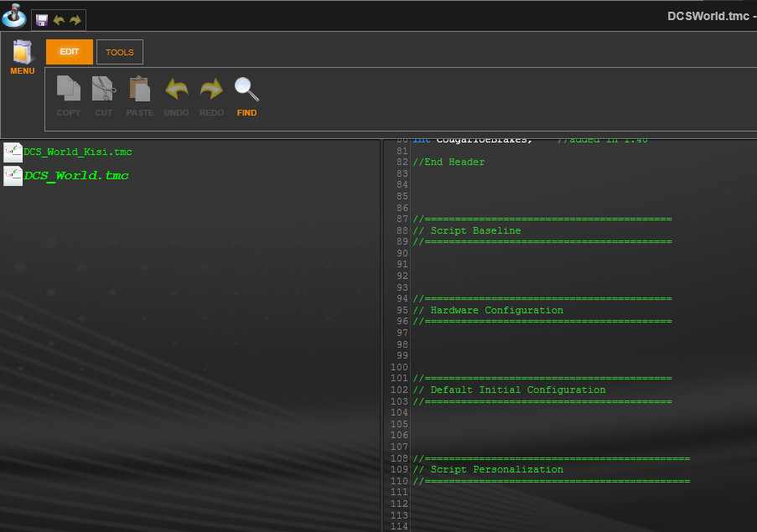Click line number 91 in the gutter
The width and height of the screenshot is (757, 532).
point(402,264)
